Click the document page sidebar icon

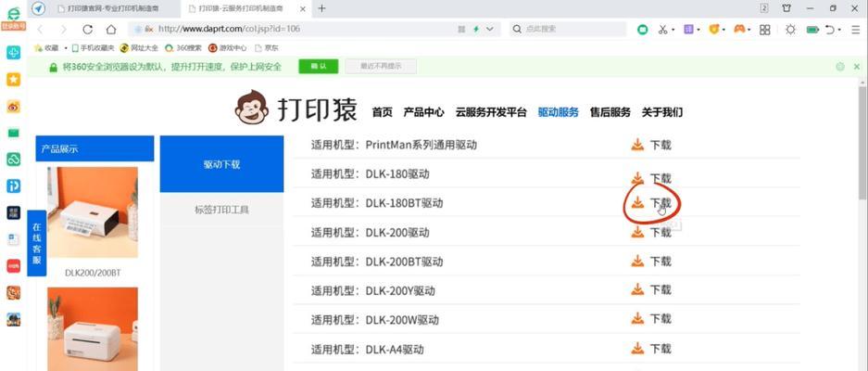[x=13, y=239]
